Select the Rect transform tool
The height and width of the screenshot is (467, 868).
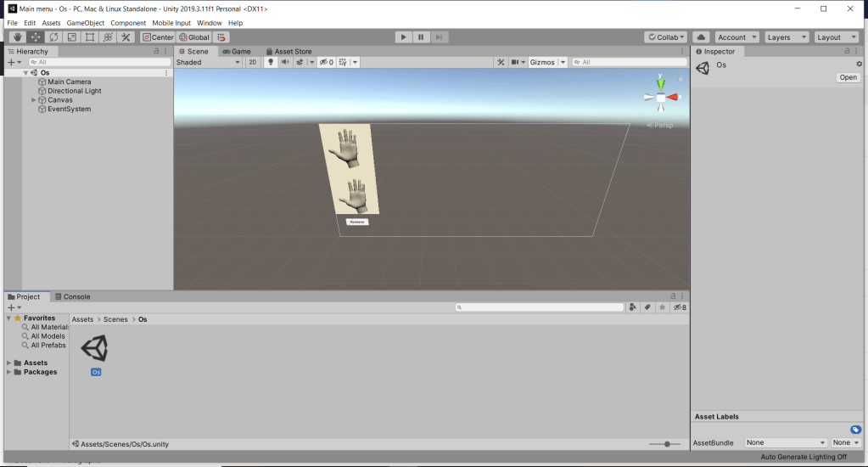pos(90,37)
